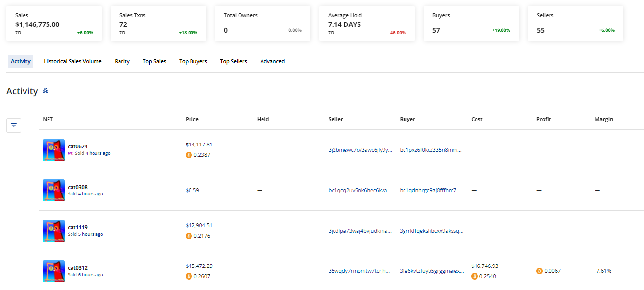Click the Sellers 55 stat card
The height and width of the screenshot is (290, 644).
[575, 24]
